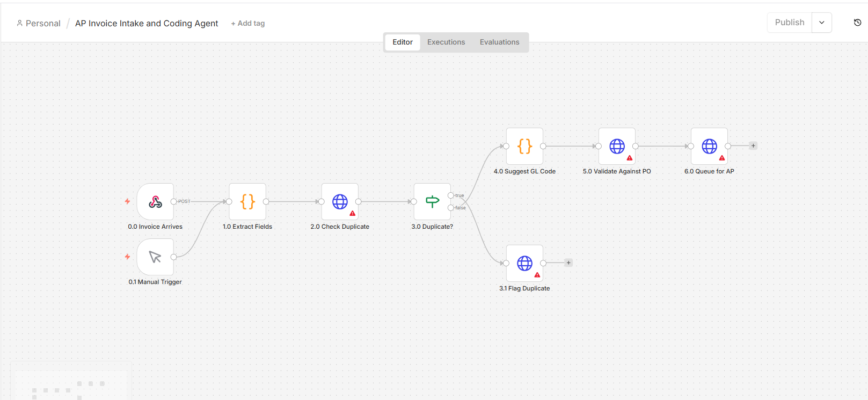The height and width of the screenshot is (400, 868).
Task: Click the output connector of 1.0 Extract Fields
Action: tap(266, 202)
